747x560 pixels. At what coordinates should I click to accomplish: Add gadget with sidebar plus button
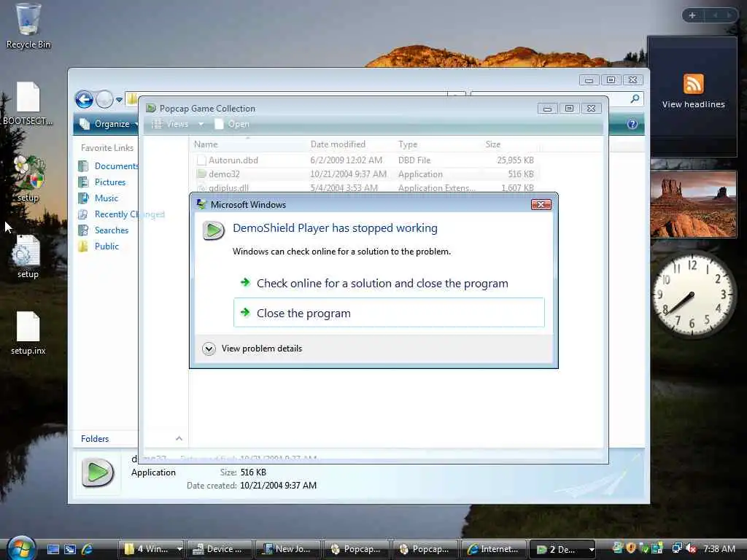point(692,15)
